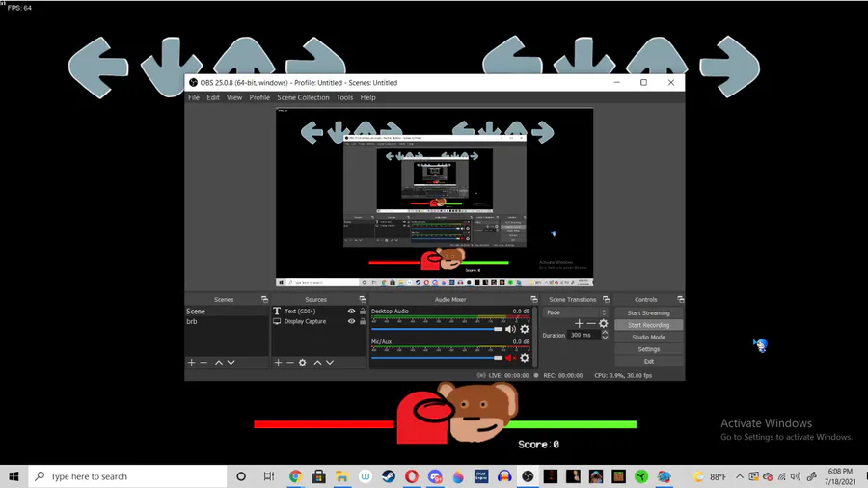Viewport: 868px width, 488px height.
Task: Open the Help menu
Action: point(368,97)
